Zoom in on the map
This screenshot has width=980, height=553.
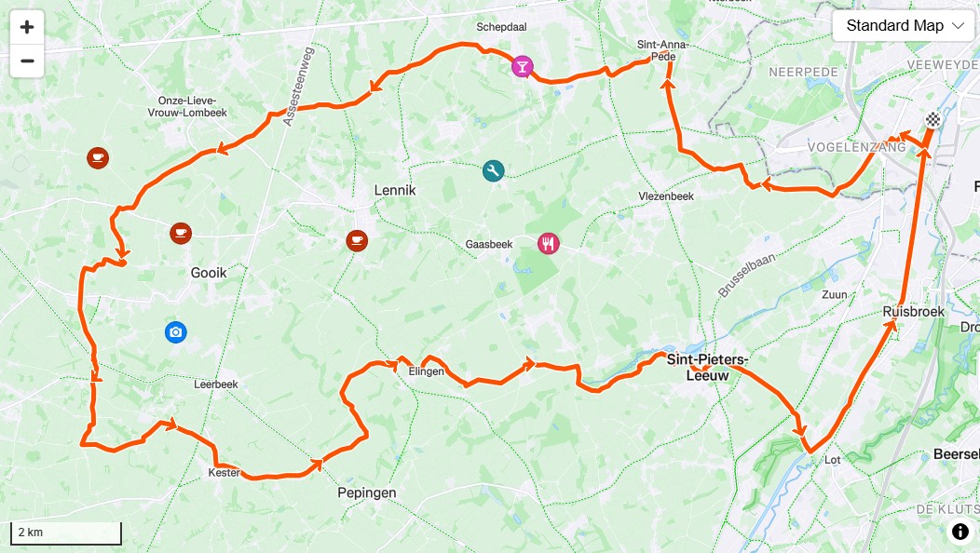pyautogui.click(x=27, y=27)
